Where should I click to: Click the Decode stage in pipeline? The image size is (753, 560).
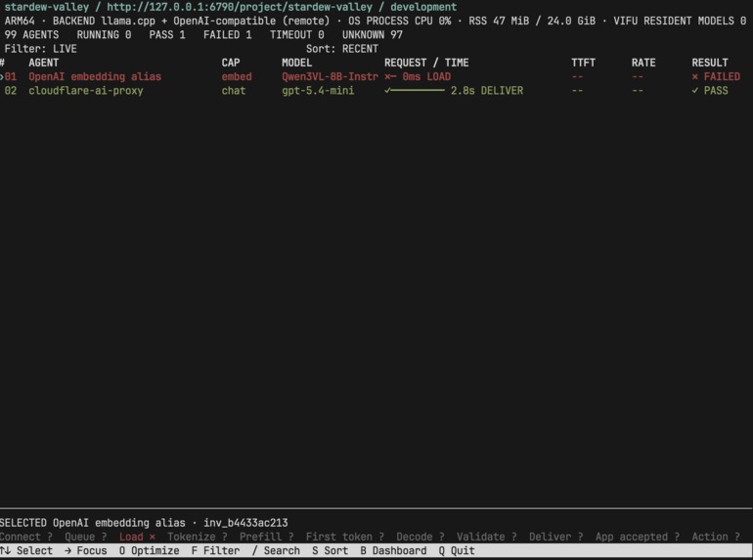pyautogui.click(x=421, y=537)
